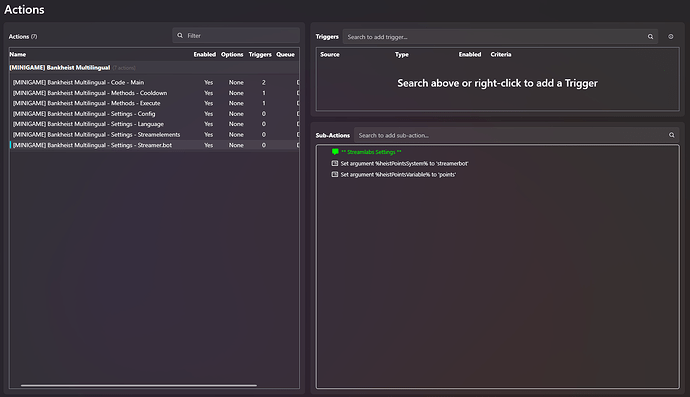This screenshot has height=397, width=690.
Task: Click the triggers Type column header
Action: pyautogui.click(x=402, y=55)
